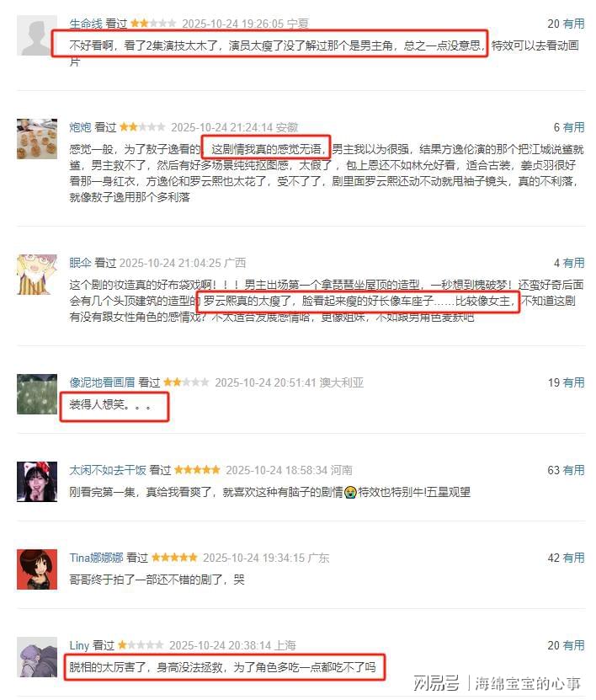Click 眠伞 cartoon avatar image
Viewport: 596px width, 700px height.
[x=37, y=275]
